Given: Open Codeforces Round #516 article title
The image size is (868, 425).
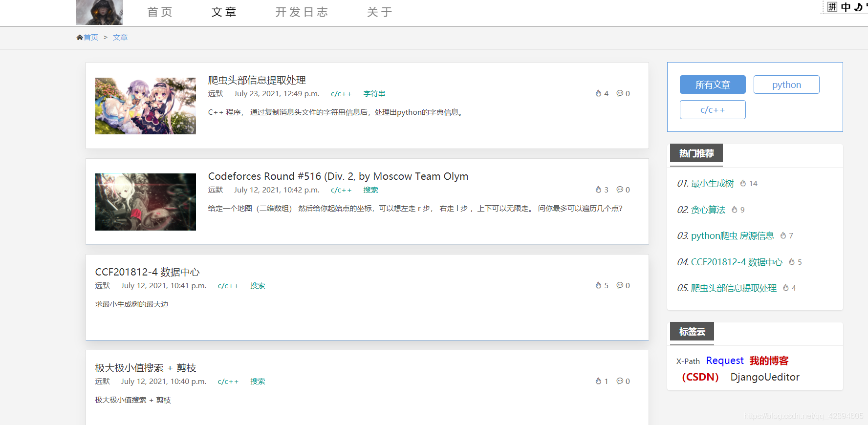Looking at the screenshot, I should [338, 176].
